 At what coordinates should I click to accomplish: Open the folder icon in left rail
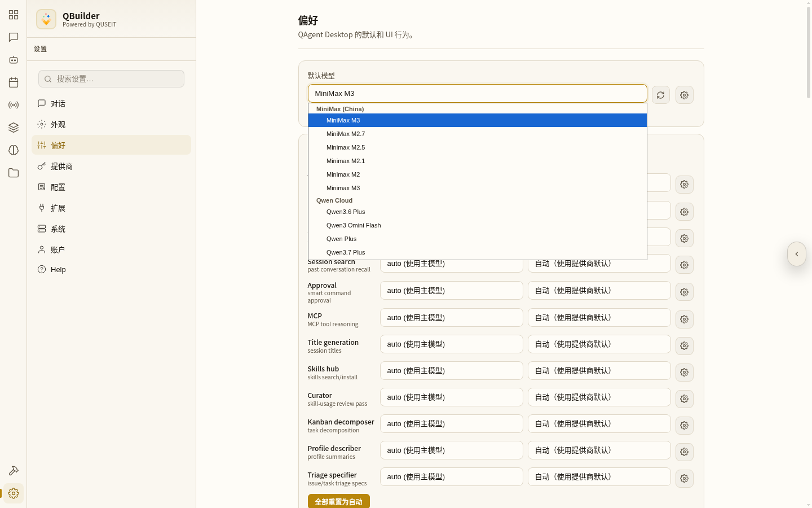[x=14, y=173]
